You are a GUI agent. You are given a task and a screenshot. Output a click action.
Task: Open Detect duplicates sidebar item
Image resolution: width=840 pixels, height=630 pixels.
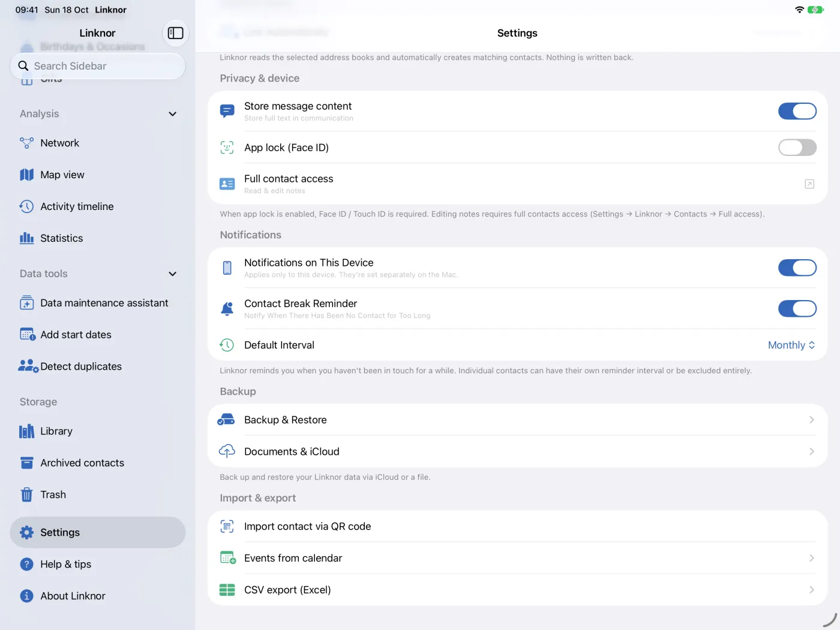98,366
